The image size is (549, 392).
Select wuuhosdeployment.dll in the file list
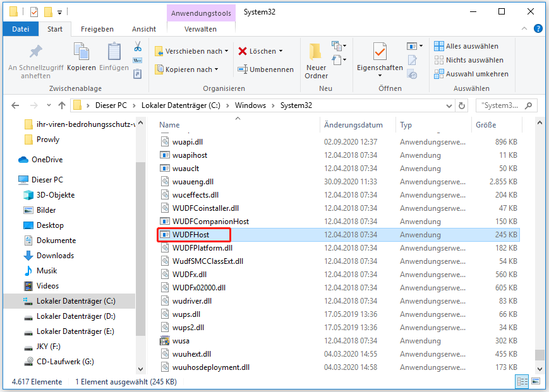pos(211,367)
